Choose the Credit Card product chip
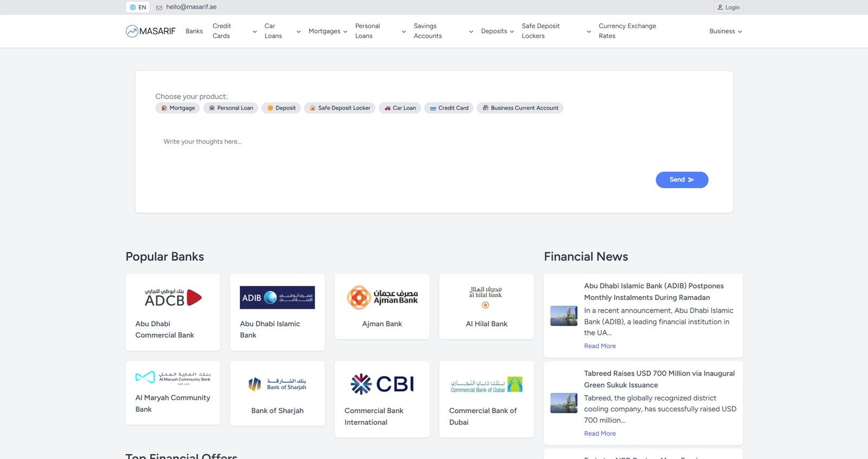The image size is (868, 459). point(449,108)
